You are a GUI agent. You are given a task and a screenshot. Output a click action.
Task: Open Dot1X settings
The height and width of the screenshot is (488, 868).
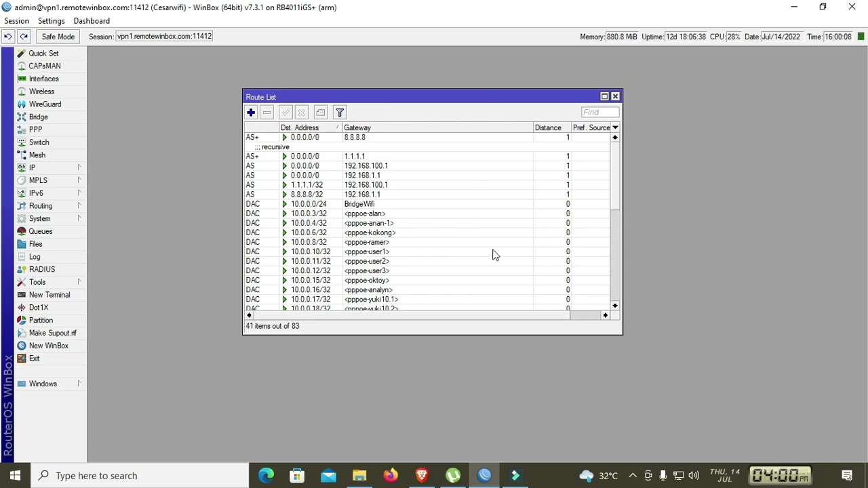pyautogui.click(x=38, y=308)
